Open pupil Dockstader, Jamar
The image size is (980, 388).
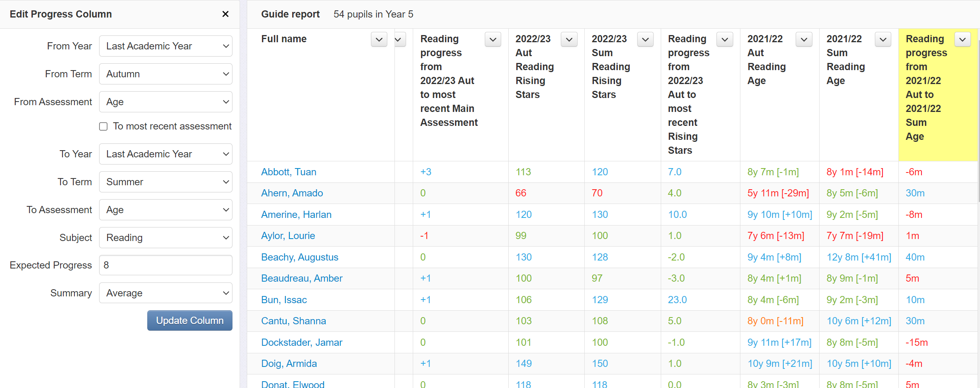[302, 343]
